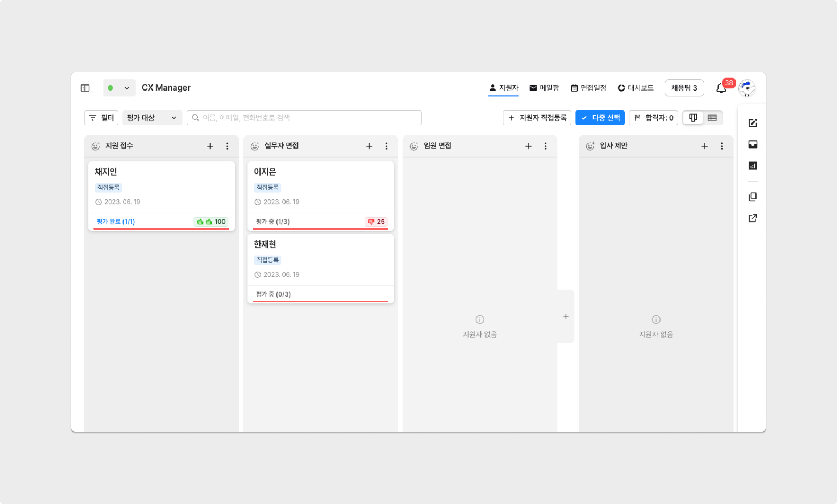Open the 대시보드 tab
The width and height of the screenshot is (837, 504).
pyautogui.click(x=636, y=88)
